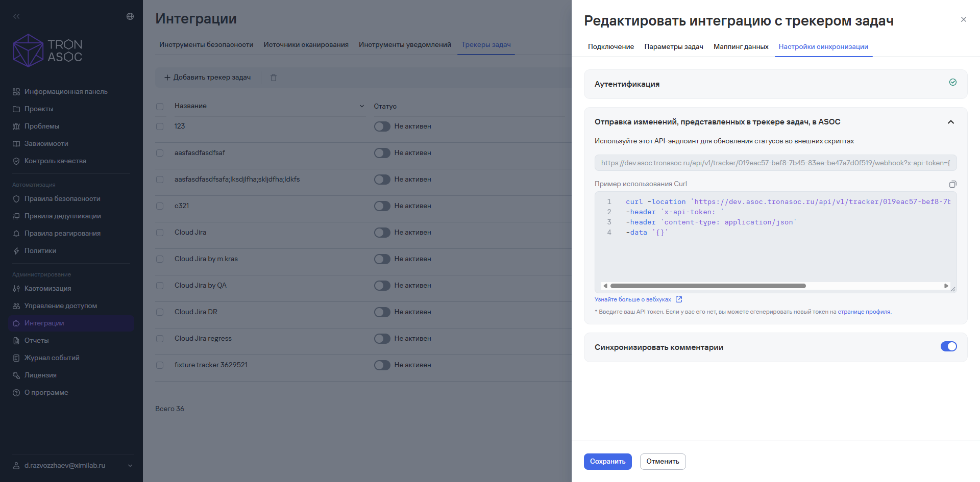This screenshot has width=980, height=482.
Task: Toggle Синхронизировать комментарии switch
Action: point(949,346)
